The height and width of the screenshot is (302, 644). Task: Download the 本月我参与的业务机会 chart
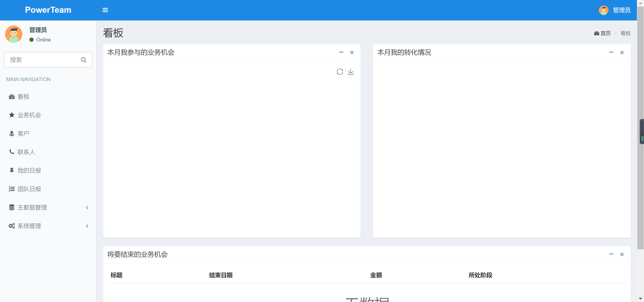(351, 72)
